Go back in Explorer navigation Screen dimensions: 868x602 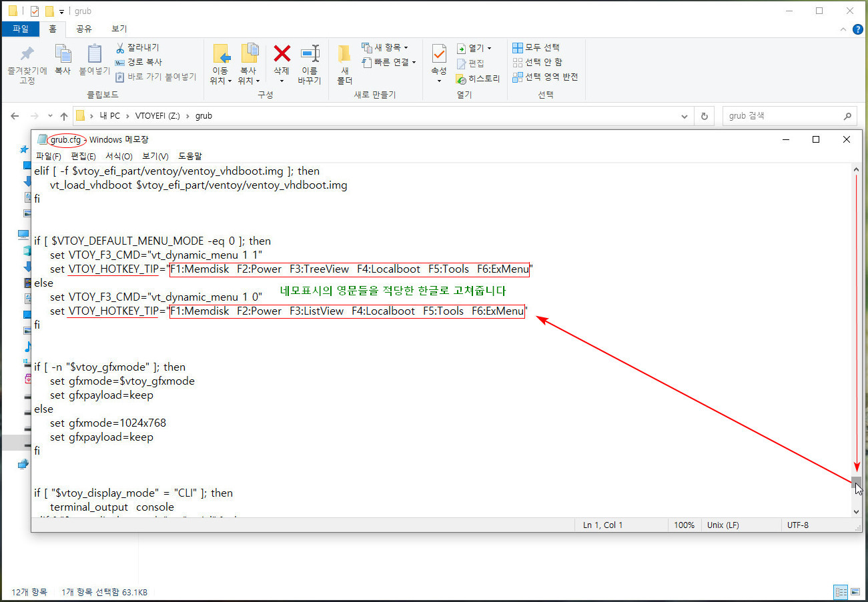click(x=15, y=116)
